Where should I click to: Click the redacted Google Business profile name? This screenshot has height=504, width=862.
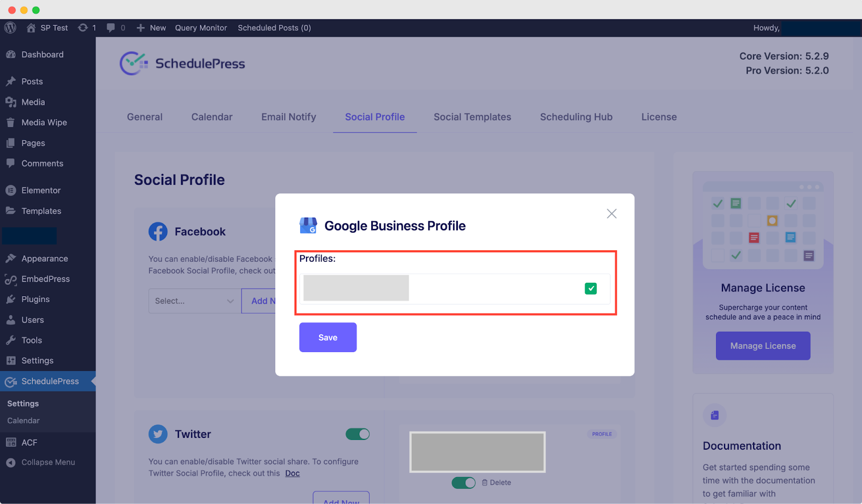356,288
